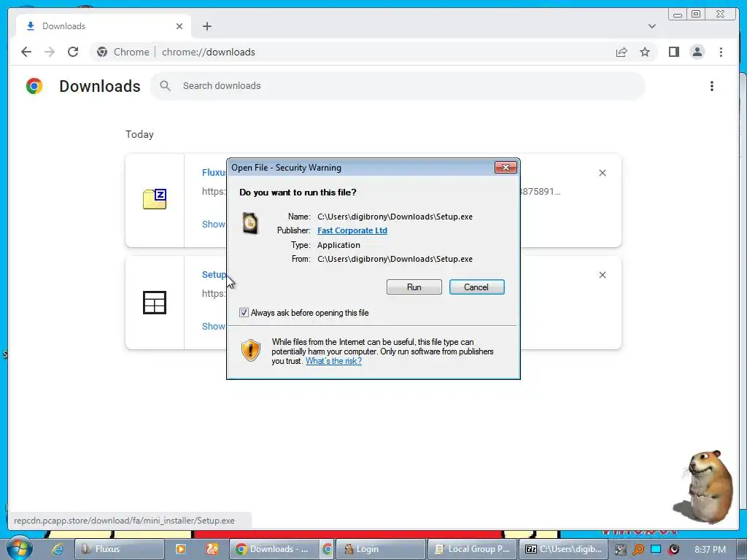Image resolution: width=747 pixels, height=560 pixels.
Task: Close the Open File - Security Warning dialog
Action: [x=506, y=167]
